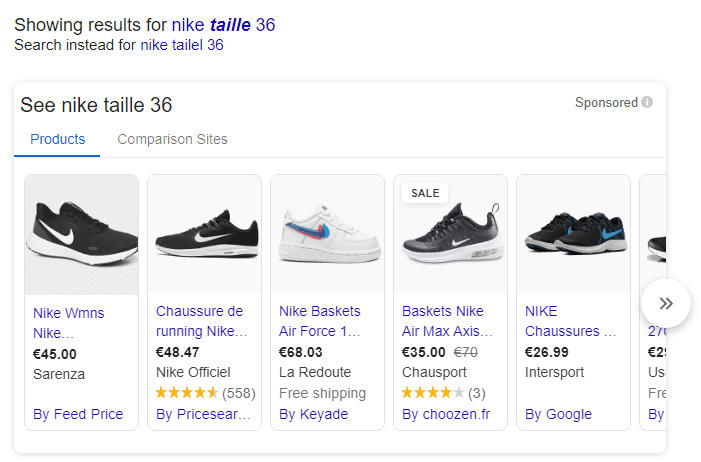Click the "By Google" link
The width and height of the screenshot is (701, 462).
(x=558, y=414)
